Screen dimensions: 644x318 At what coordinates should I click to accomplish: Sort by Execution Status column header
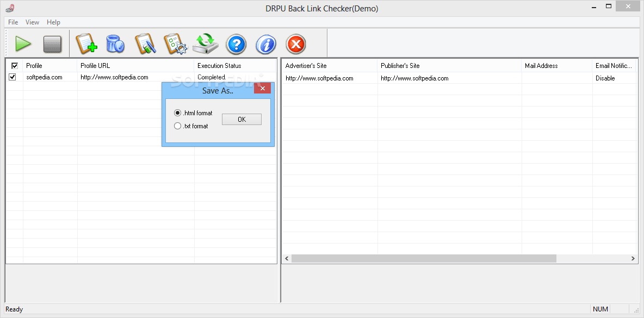coord(235,66)
